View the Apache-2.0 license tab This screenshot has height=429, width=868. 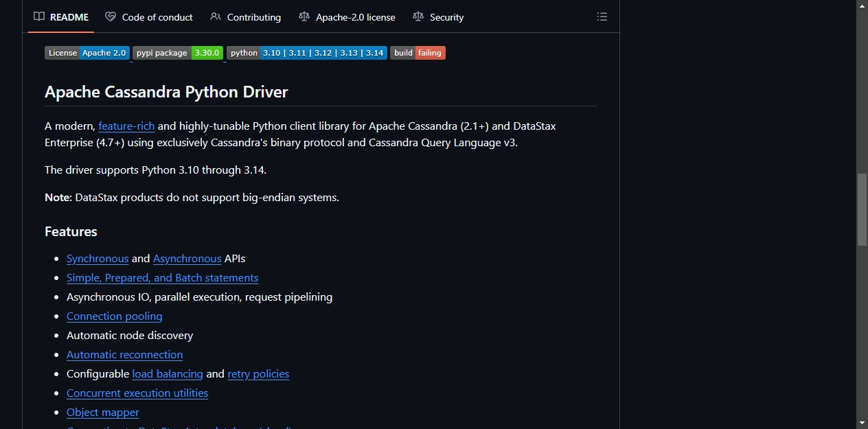coord(347,17)
